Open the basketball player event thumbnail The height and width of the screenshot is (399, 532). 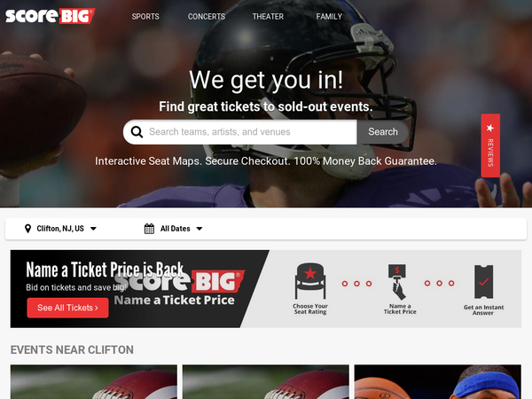coord(438,381)
